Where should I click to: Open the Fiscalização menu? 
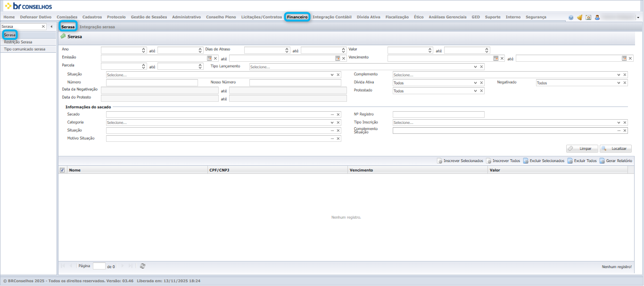(397, 17)
